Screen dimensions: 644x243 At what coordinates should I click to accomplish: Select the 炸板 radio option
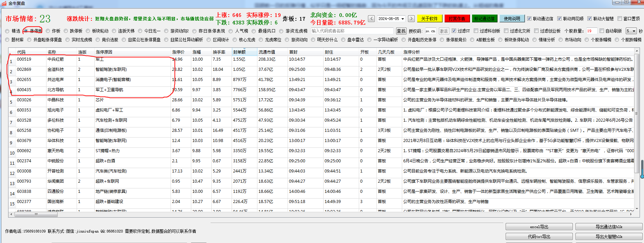[x=48, y=31]
